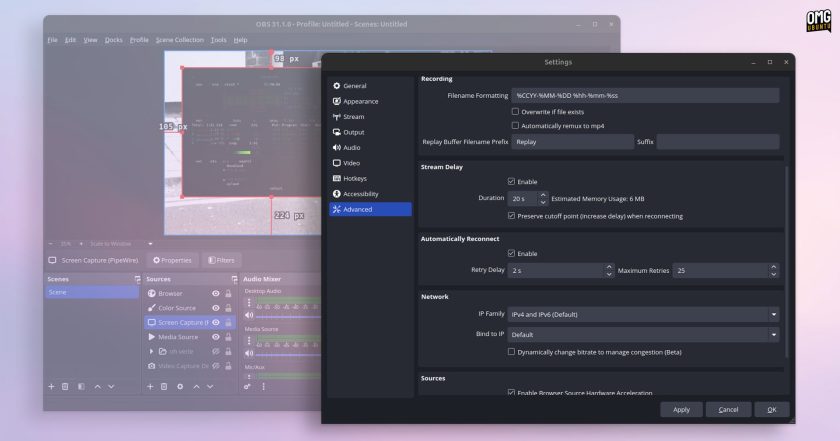The width and height of the screenshot is (840, 441).
Task: Open Accessibility settings category
Action: tap(370, 194)
